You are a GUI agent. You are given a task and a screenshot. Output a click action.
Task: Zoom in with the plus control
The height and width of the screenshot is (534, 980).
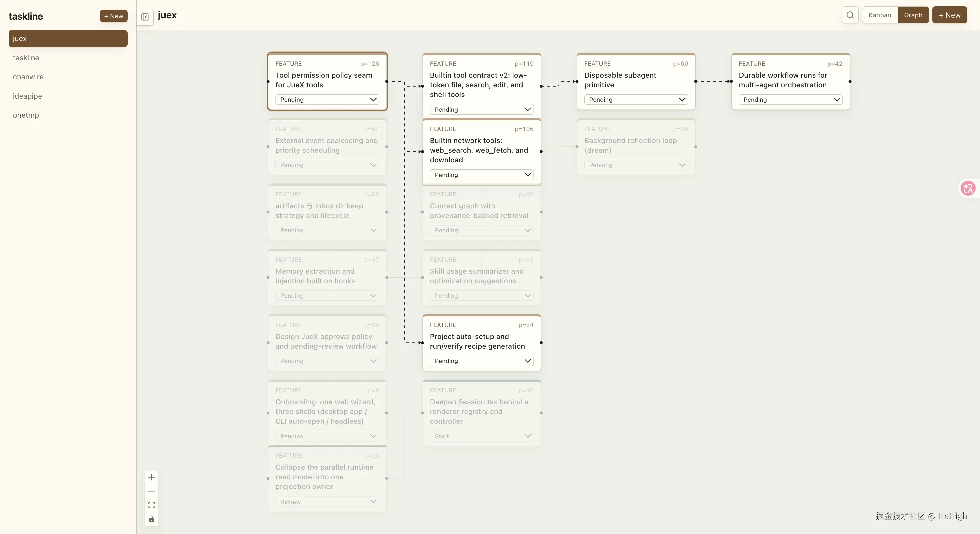(151, 477)
